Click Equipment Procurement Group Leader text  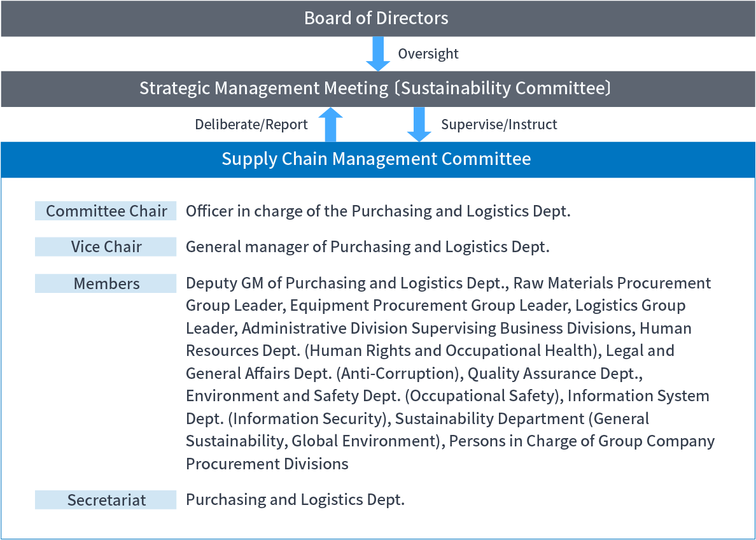tap(429, 306)
